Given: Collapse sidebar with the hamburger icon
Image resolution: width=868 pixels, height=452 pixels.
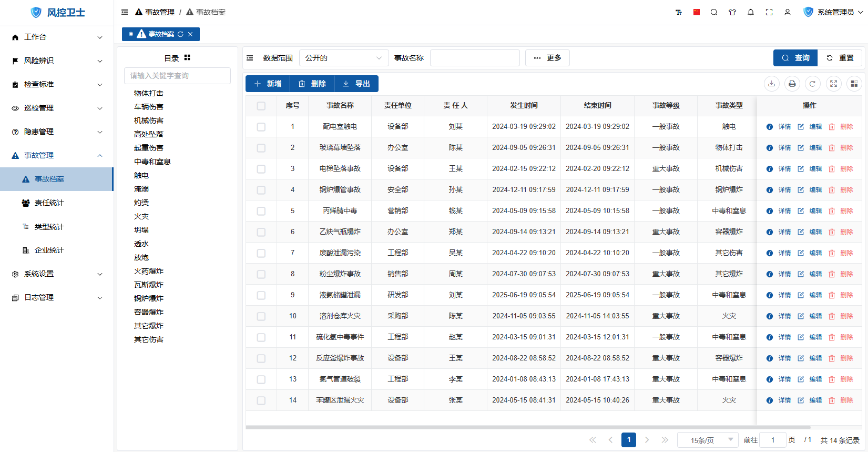Looking at the screenshot, I should [x=125, y=12].
